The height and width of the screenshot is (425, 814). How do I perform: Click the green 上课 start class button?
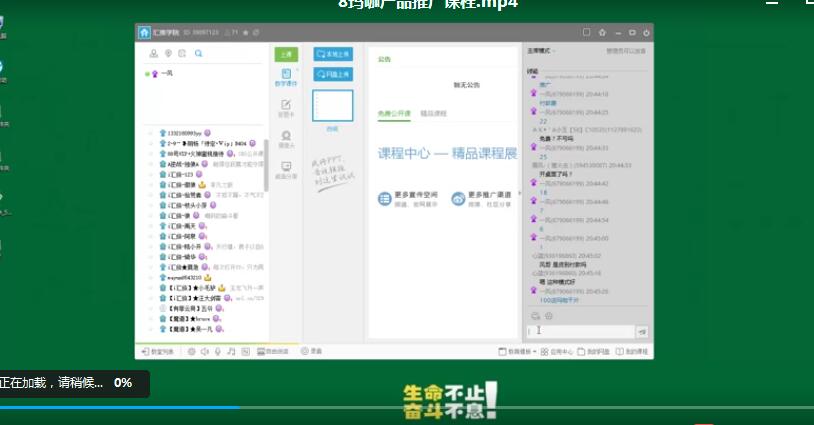point(286,54)
